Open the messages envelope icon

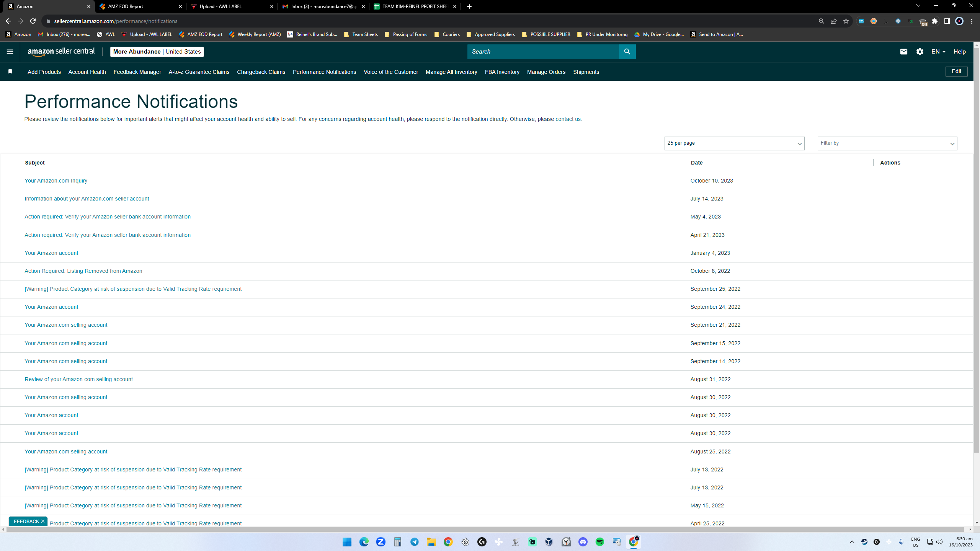coord(904,52)
